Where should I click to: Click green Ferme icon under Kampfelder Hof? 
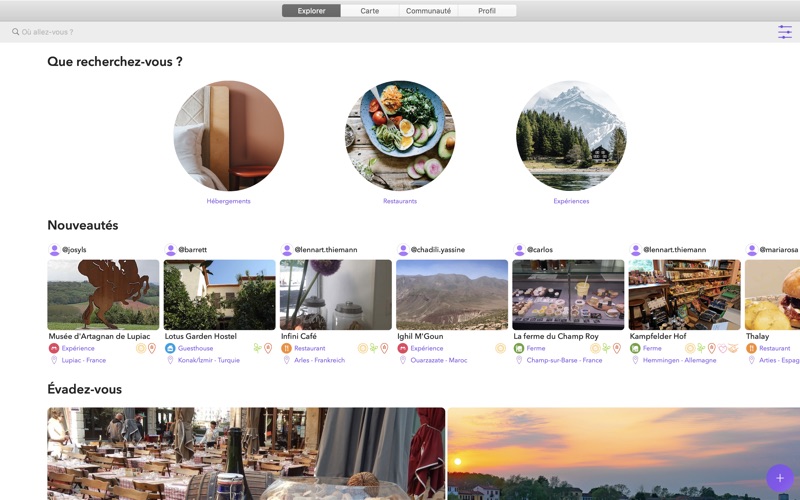pyautogui.click(x=635, y=348)
